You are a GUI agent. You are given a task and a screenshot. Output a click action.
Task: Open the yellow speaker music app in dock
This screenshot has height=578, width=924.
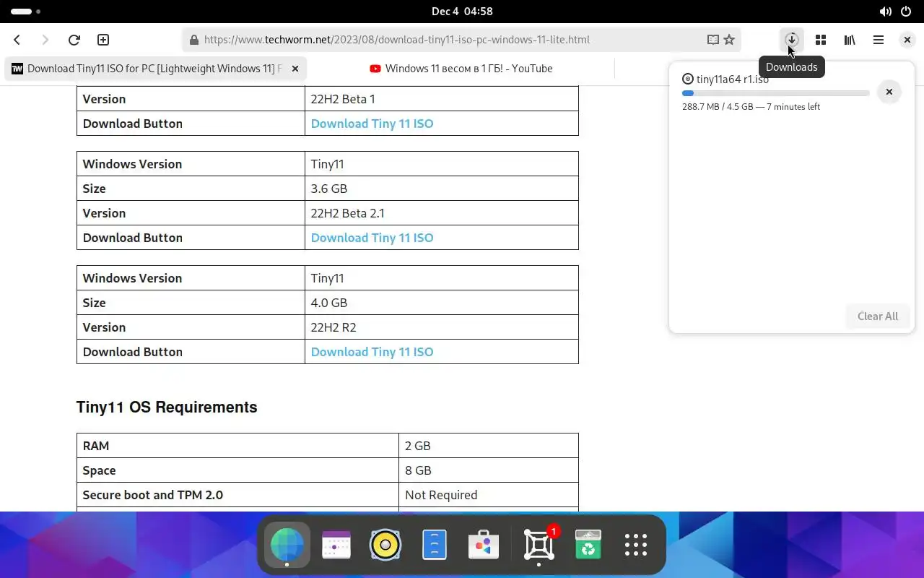(385, 545)
